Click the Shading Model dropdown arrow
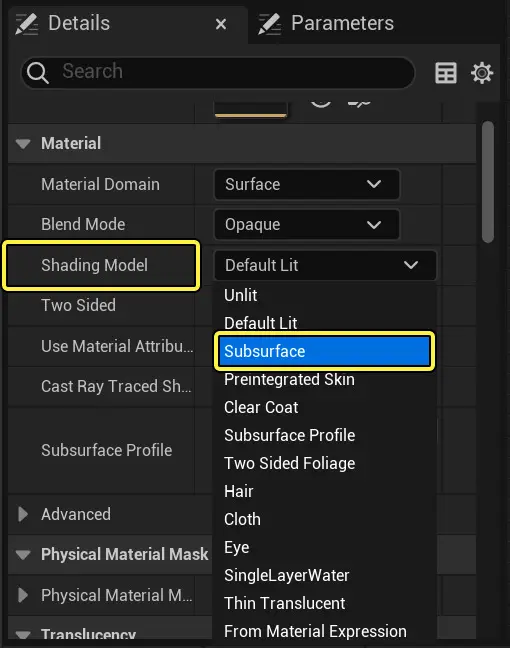Screen dimensions: 510x648 411,265
